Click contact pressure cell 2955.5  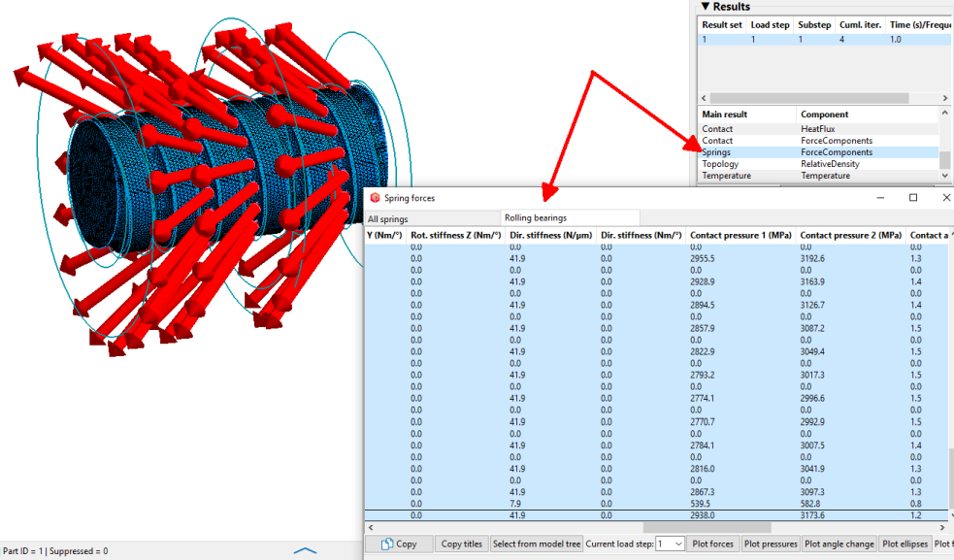tap(702, 259)
